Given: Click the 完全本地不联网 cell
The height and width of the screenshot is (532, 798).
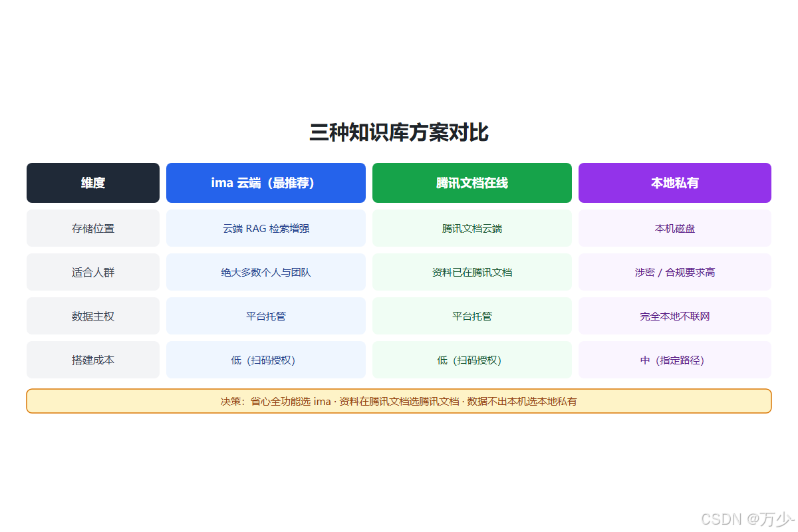Looking at the screenshot, I should pos(675,316).
